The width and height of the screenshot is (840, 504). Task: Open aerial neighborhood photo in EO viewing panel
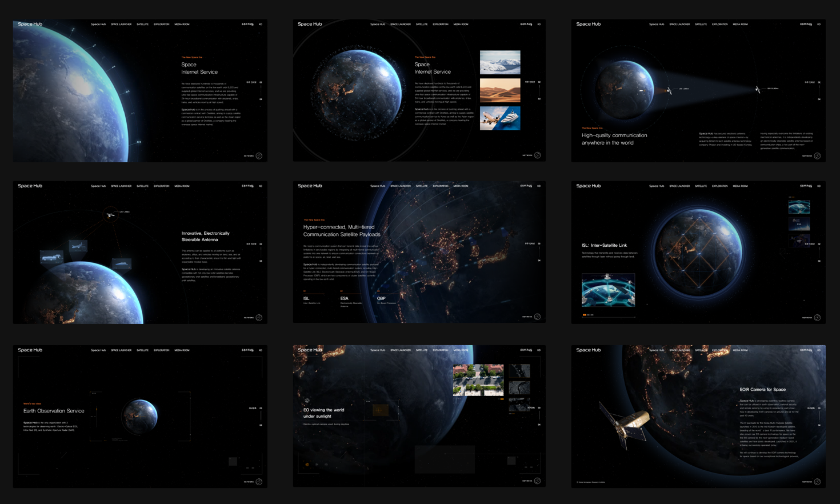(x=478, y=380)
